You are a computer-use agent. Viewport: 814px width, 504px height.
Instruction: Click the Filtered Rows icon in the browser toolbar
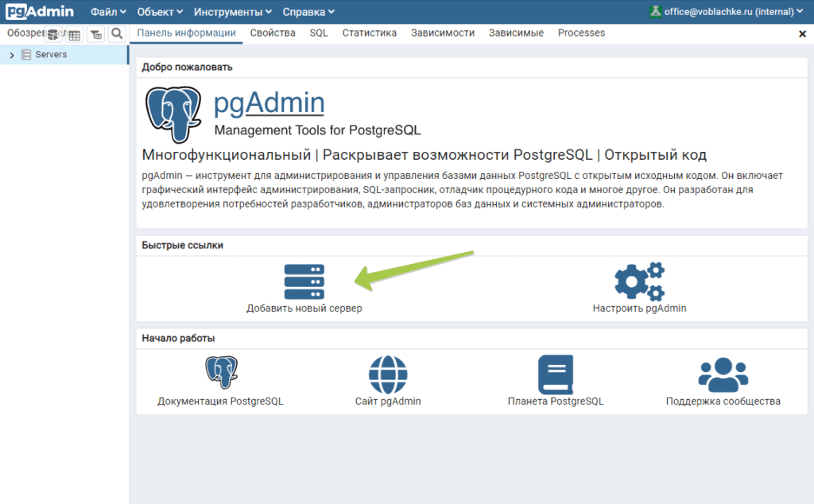tap(96, 35)
